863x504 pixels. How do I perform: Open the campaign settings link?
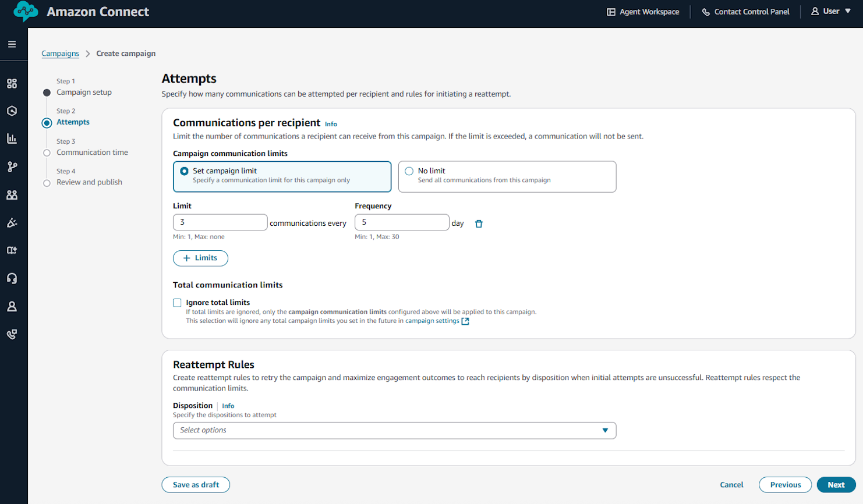tap(432, 321)
